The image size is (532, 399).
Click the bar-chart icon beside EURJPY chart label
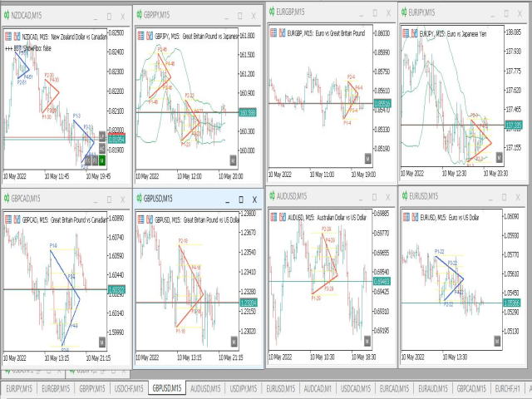pos(415,33)
